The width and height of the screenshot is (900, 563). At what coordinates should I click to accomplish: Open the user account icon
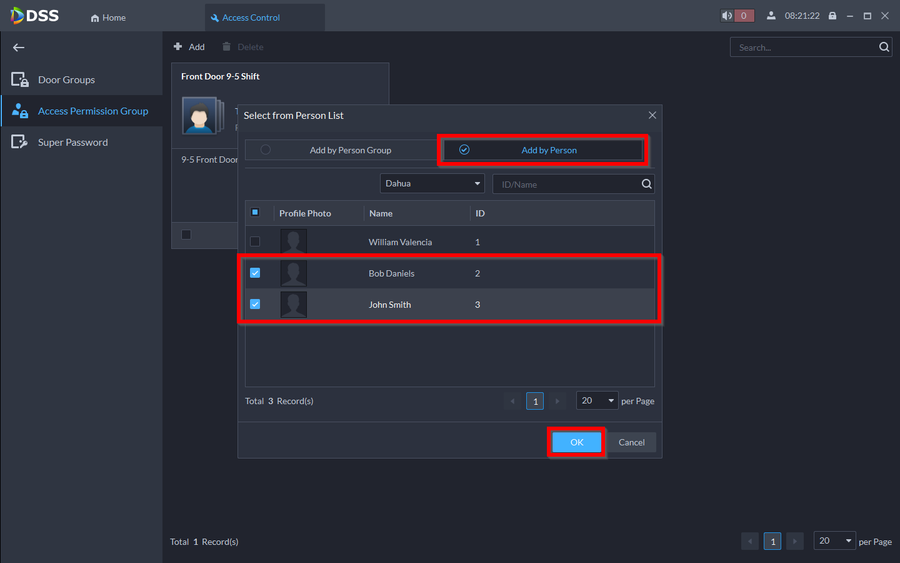(x=771, y=15)
